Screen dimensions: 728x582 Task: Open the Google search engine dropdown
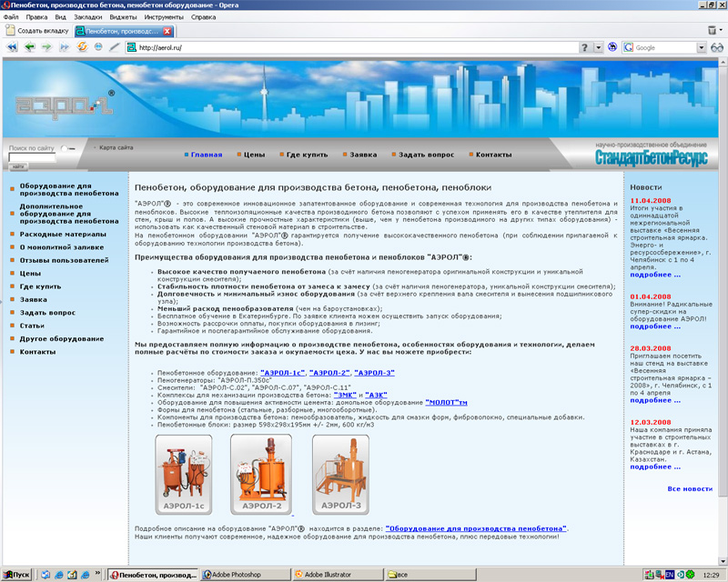tap(701, 47)
